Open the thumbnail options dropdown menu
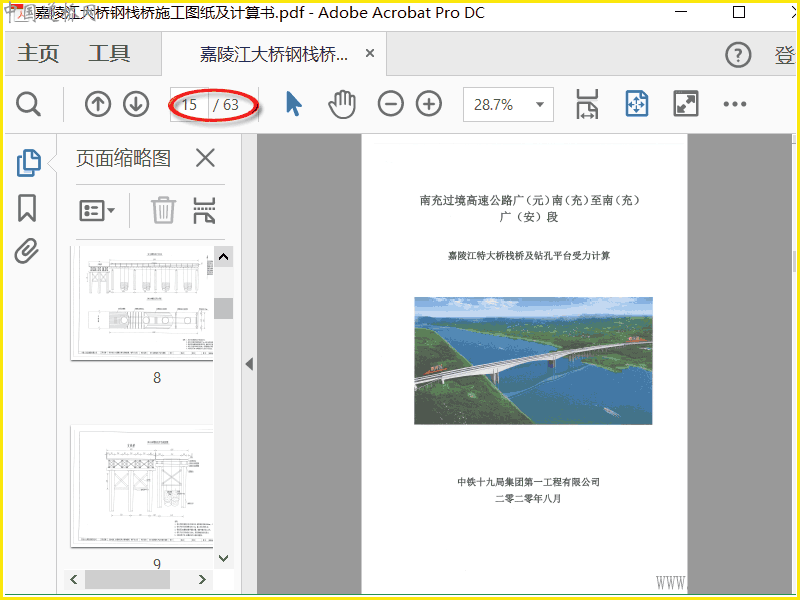Image resolution: width=800 pixels, height=600 pixels. [97, 210]
